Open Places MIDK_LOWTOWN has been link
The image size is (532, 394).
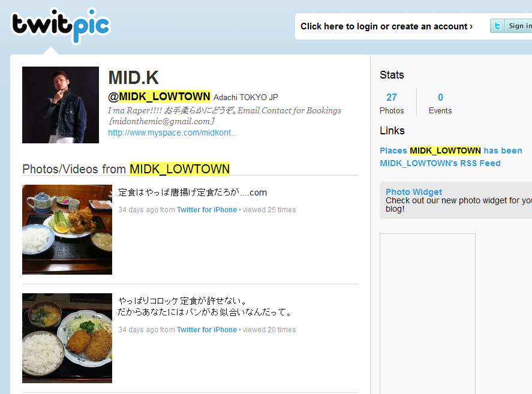[451, 151]
